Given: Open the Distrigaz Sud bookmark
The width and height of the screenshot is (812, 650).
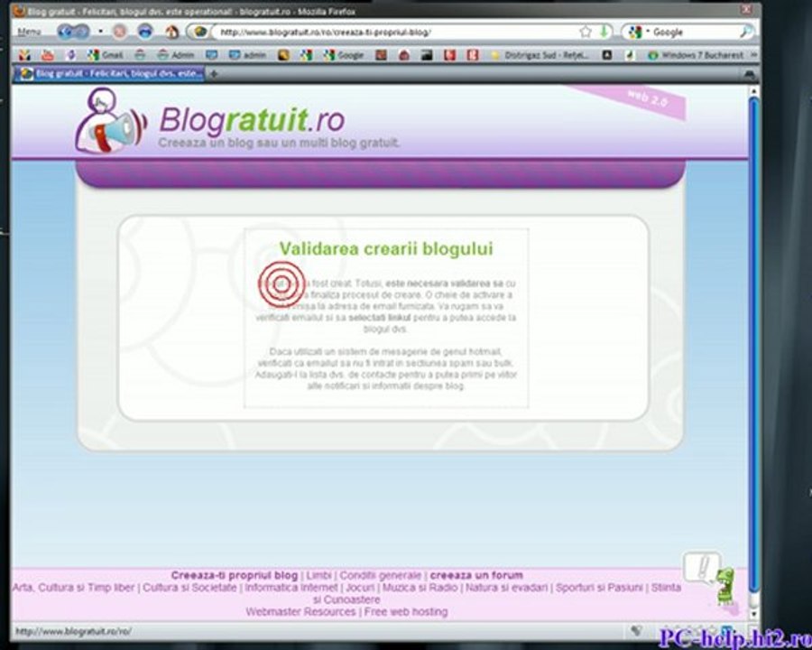Looking at the screenshot, I should coord(539,55).
